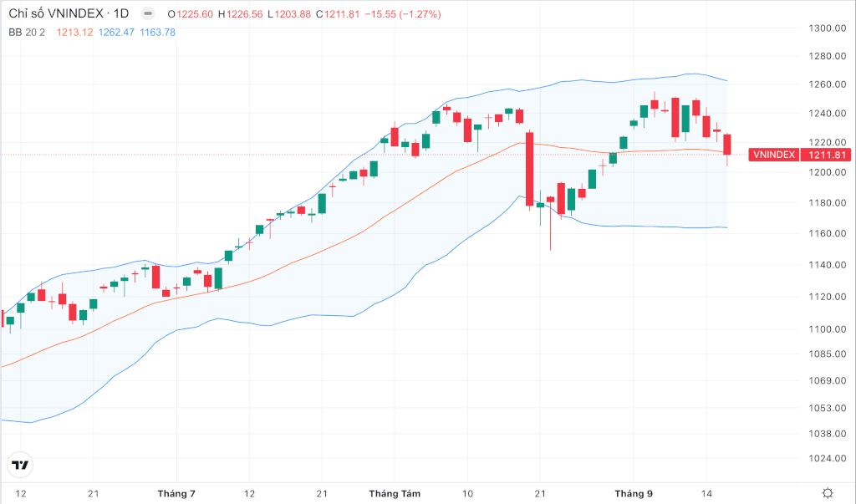Click the 1024.00 price scale label
856x504 pixels.
coord(827,459)
